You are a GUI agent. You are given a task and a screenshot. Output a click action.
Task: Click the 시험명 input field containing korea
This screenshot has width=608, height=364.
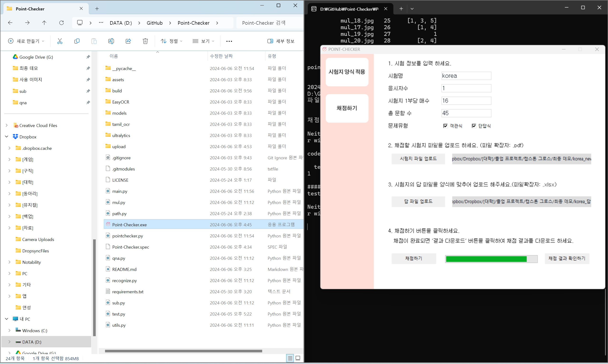[x=466, y=76]
